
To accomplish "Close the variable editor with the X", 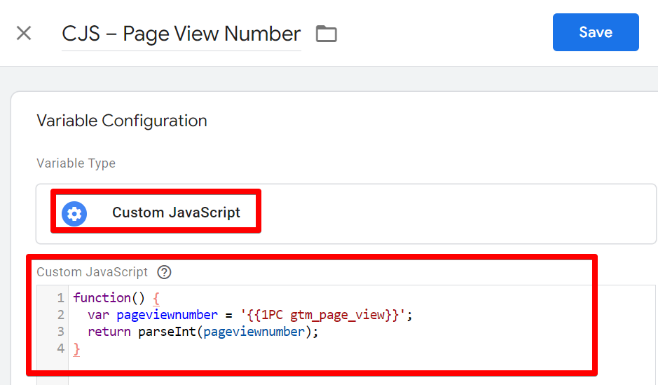I will pyautogui.click(x=24, y=33).
